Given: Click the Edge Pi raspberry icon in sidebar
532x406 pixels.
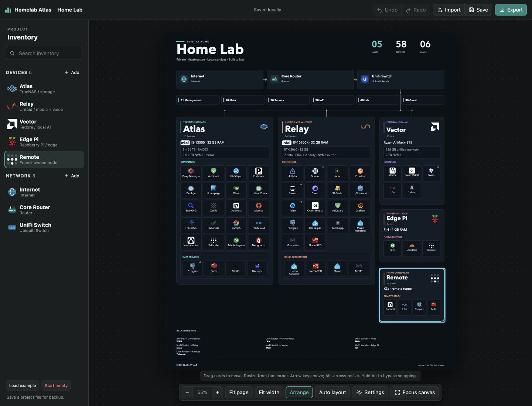Looking at the screenshot, I should click(x=12, y=142).
